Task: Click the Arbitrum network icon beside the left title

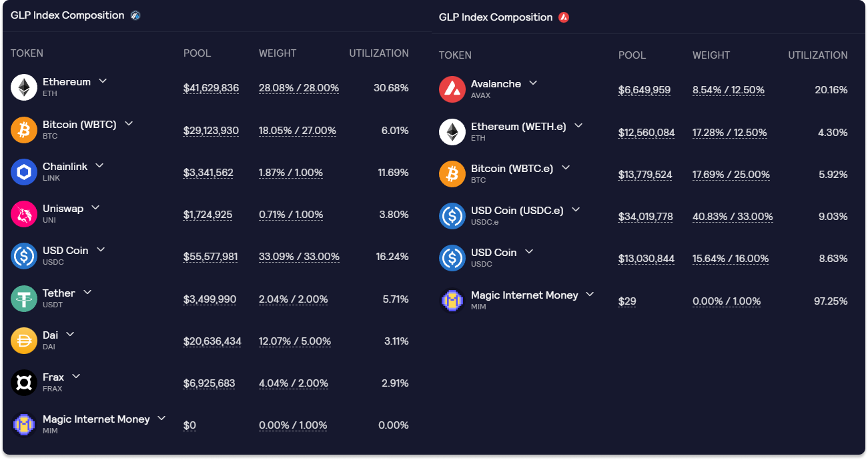Action: pos(135,15)
